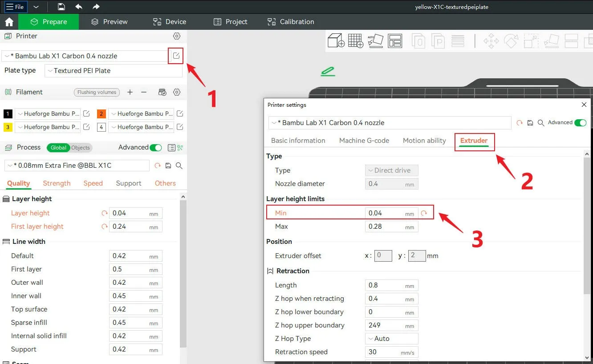Switch process mode to Objects

pos(81,148)
